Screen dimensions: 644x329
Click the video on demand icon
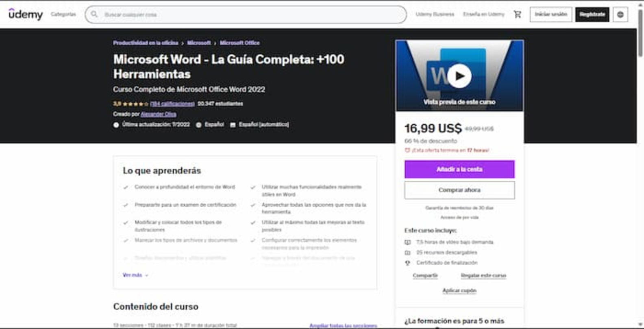407,242
